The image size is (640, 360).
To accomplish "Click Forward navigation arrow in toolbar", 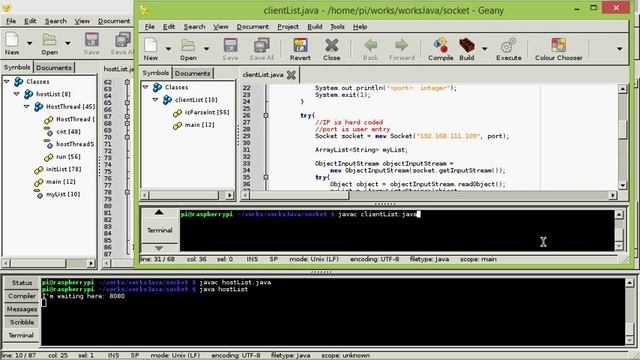I will [x=402, y=45].
